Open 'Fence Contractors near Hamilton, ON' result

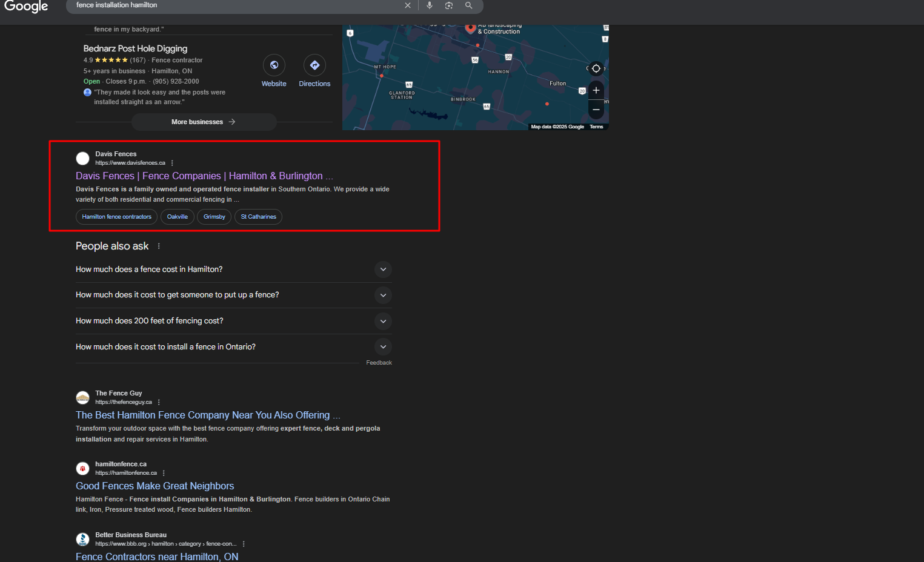[x=157, y=557]
